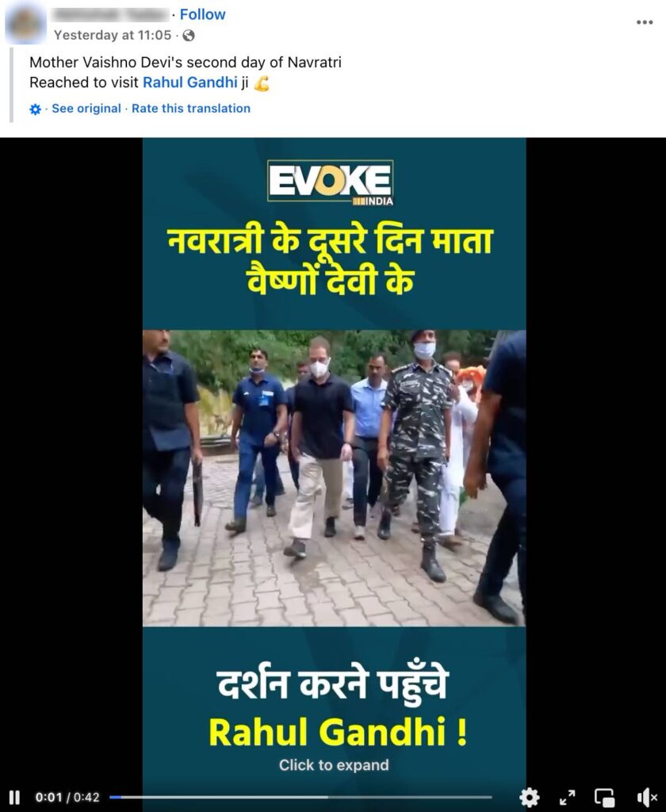This screenshot has height=812, width=666.
Task: Follow the post author
Action: (x=202, y=14)
